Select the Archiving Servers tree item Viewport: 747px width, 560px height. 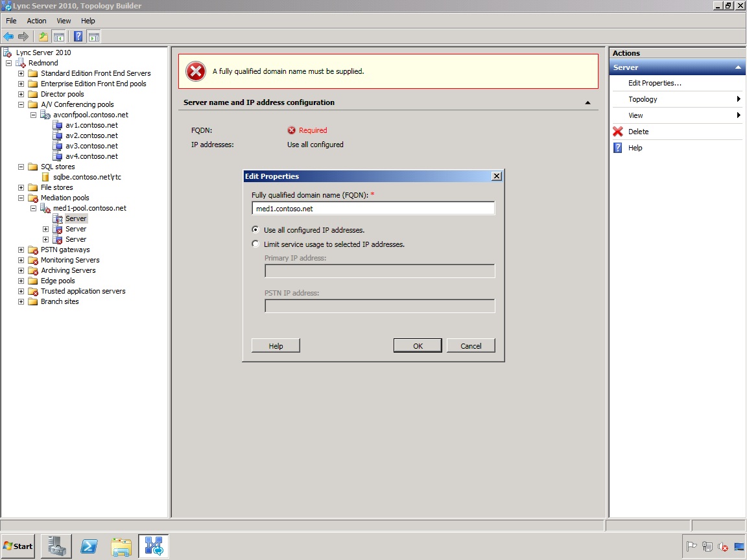click(x=68, y=270)
